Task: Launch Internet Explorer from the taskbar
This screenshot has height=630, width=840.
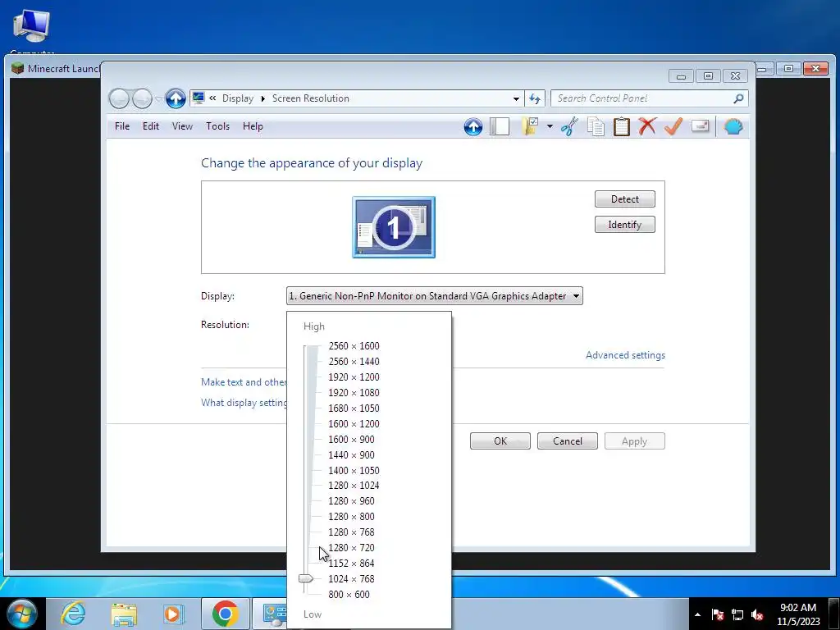Action: (72, 614)
